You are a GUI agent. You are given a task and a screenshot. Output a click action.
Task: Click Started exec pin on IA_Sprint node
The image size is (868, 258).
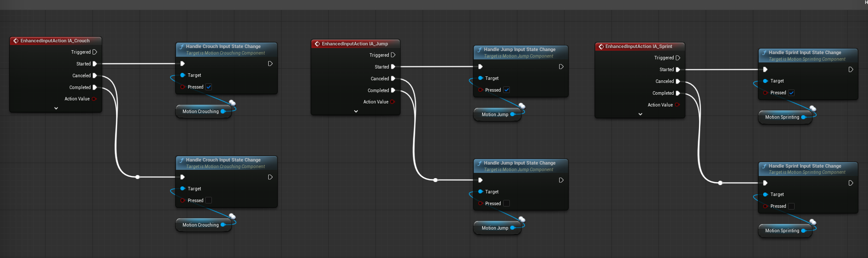click(x=678, y=69)
